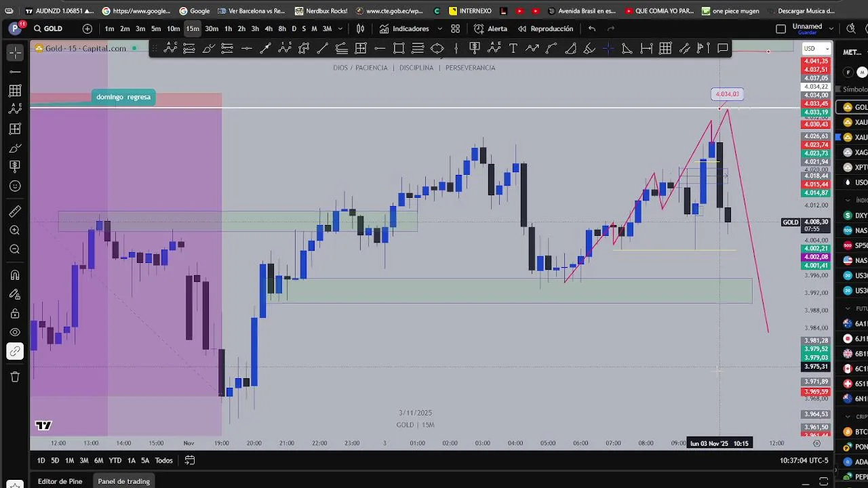This screenshot has height=488, width=868.
Task: Open the brush drawing tool in sidebar
Action: point(15,148)
